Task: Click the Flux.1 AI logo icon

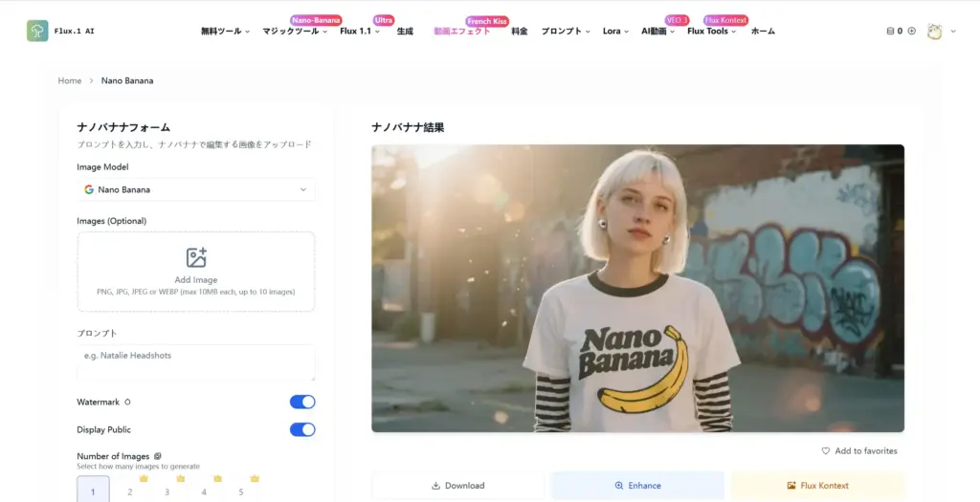Action: tap(37, 31)
